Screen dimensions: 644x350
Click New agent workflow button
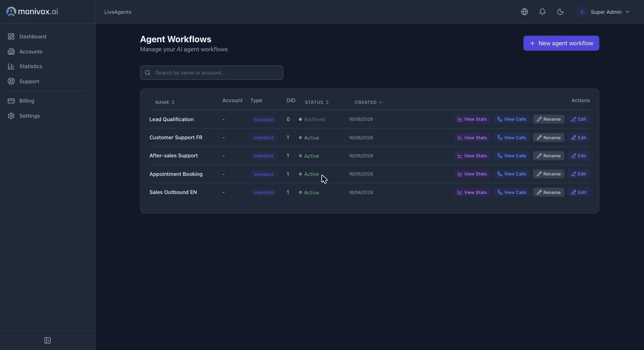coord(561,43)
